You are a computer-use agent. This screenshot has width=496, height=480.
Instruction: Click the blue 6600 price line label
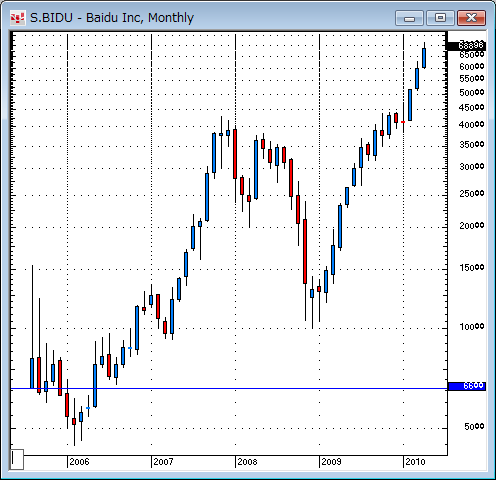(467, 386)
